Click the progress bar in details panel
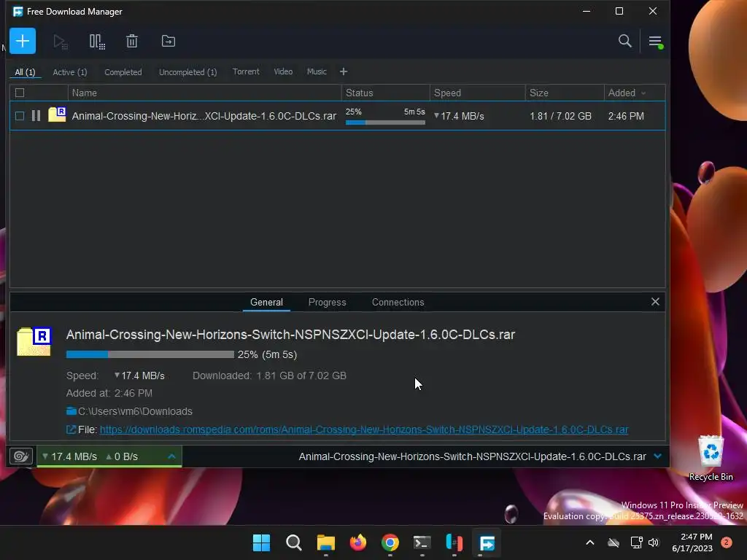Image resolution: width=747 pixels, height=560 pixels. (150, 354)
